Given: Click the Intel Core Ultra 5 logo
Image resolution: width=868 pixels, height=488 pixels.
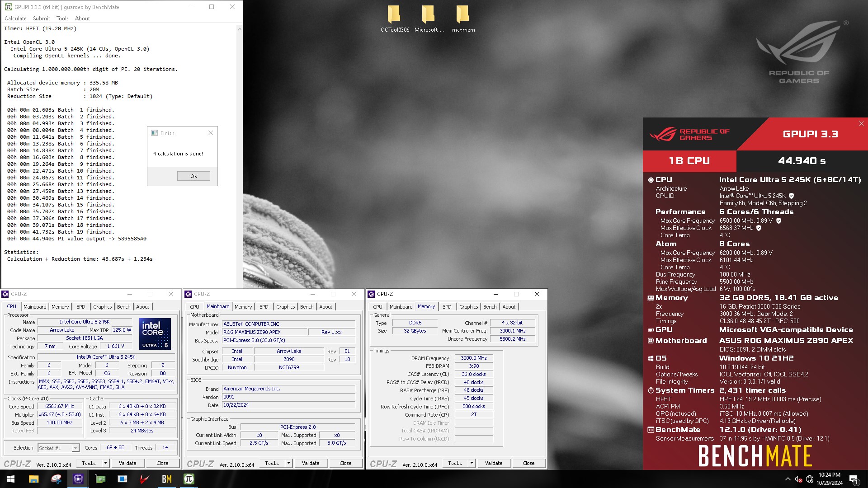Looking at the screenshot, I should click(x=155, y=334).
